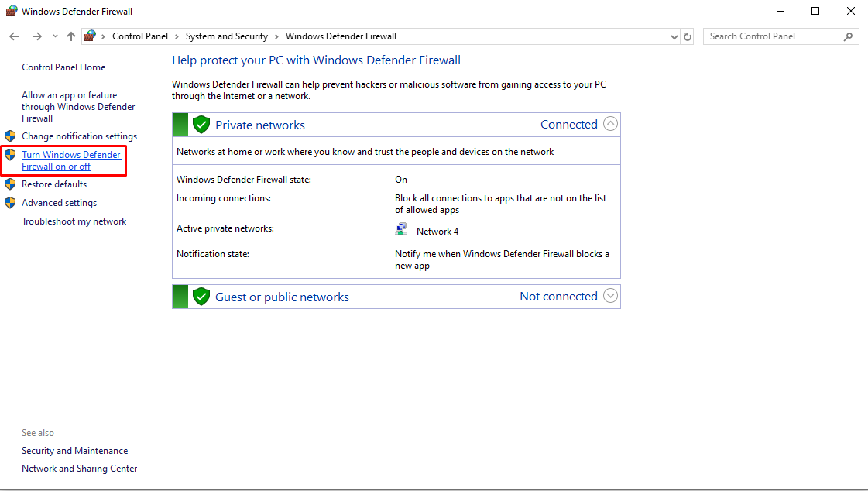Screen dimensions: 868x491
Task: Open Change notification settings
Action: 79,136
